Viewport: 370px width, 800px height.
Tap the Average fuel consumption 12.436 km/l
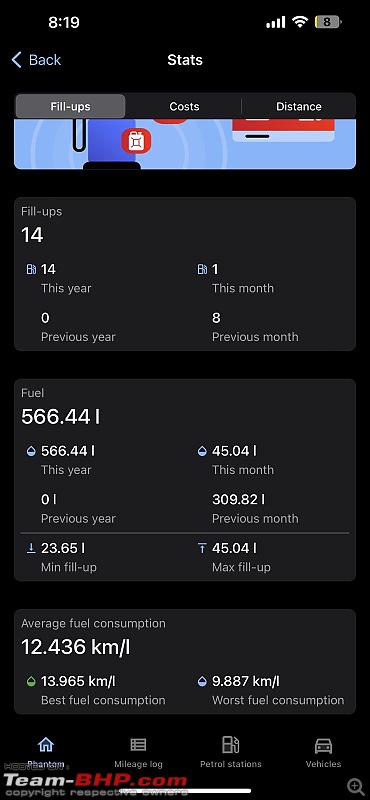tap(76, 647)
